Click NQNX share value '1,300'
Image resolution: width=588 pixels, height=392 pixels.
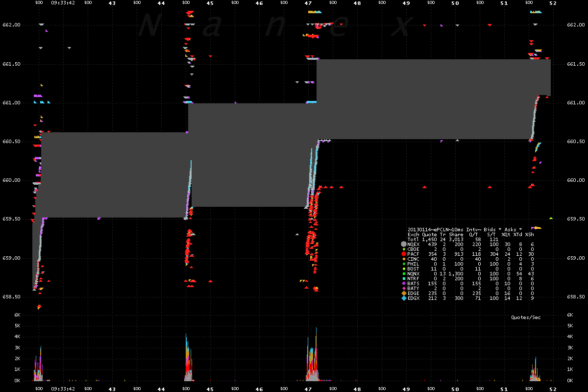coord(456,273)
